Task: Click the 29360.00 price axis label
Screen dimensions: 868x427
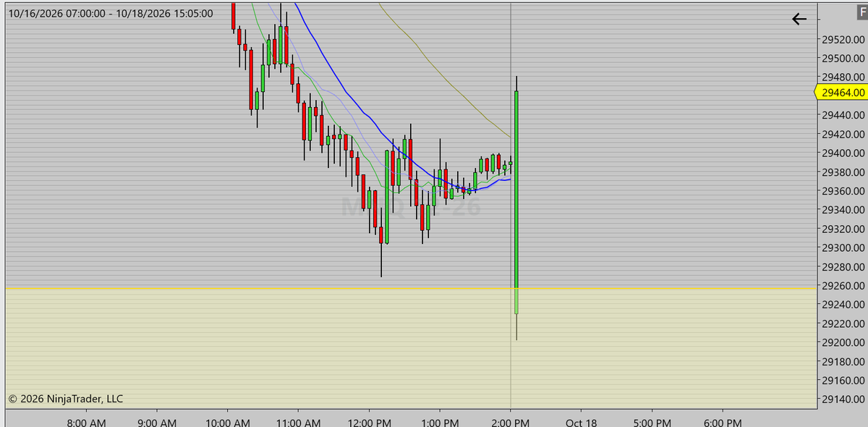Action: 843,190
